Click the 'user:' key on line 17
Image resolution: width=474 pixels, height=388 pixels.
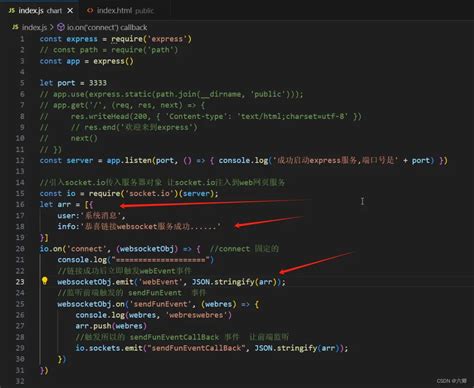(x=69, y=216)
